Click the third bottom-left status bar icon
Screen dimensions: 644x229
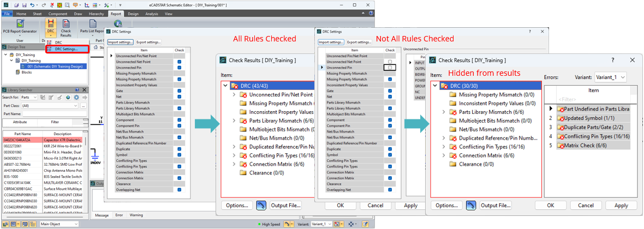pos(24,224)
